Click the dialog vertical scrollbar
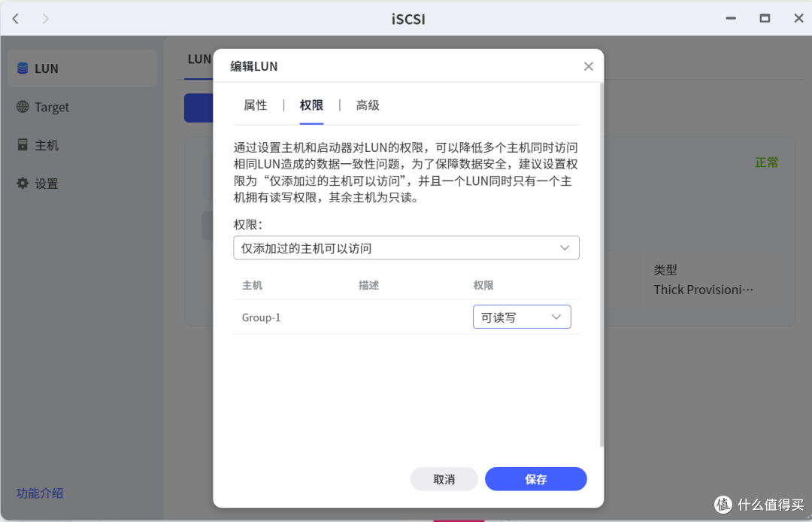Screen dimensions: 812x522 601,264
